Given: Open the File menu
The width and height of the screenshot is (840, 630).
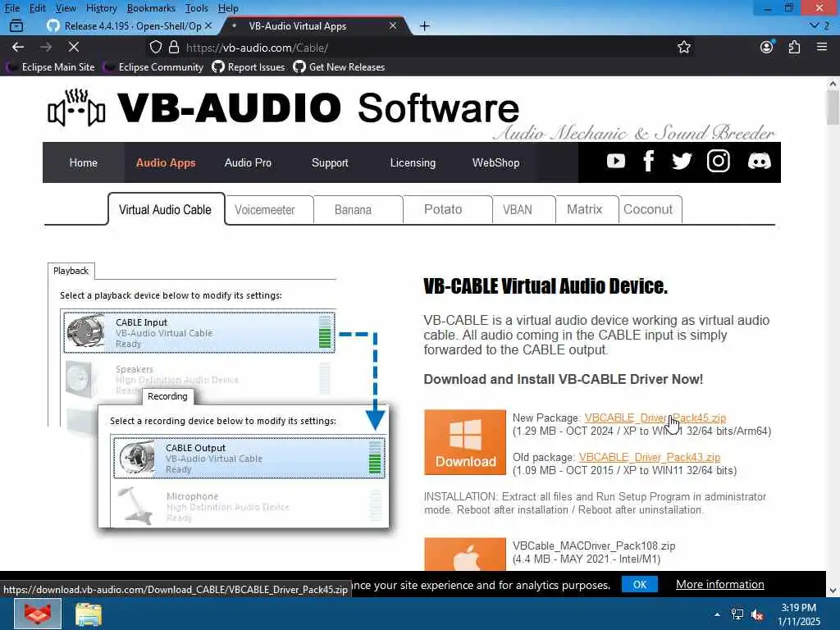Looking at the screenshot, I should tap(11, 8).
